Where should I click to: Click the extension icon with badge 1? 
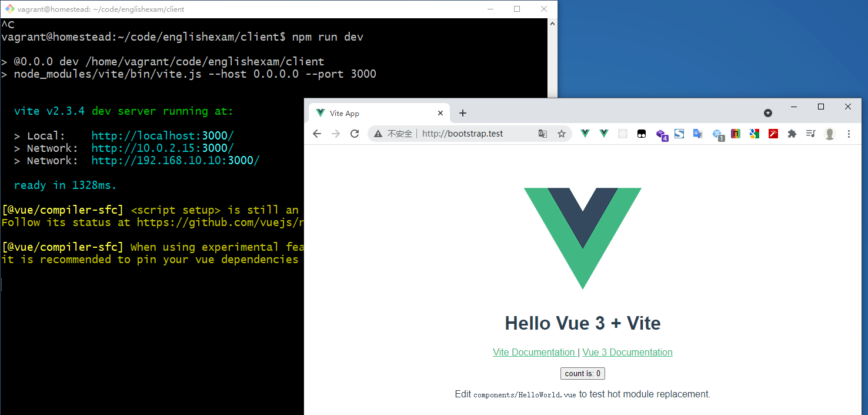pyautogui.click(x=718, y=135)
